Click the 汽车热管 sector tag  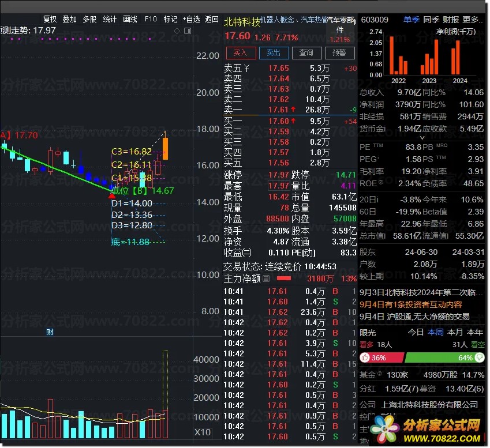(x=314, y=20)
